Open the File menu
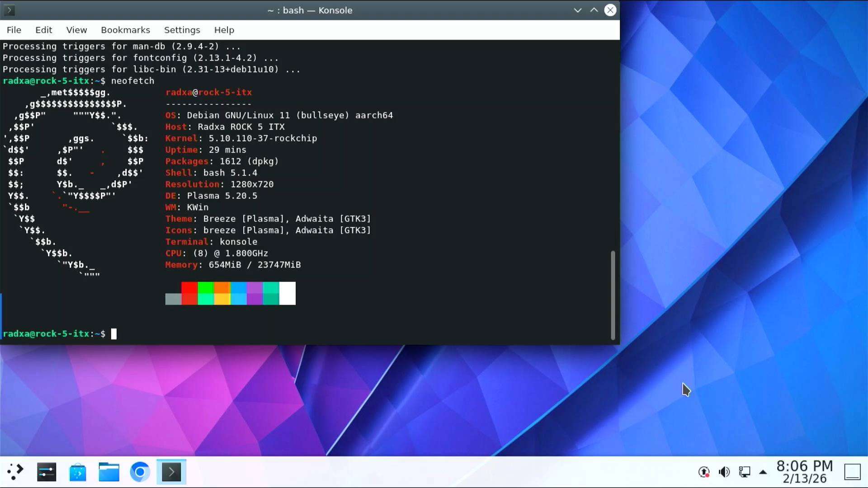Viewport: 868px width, 488px height. [14, 30]
